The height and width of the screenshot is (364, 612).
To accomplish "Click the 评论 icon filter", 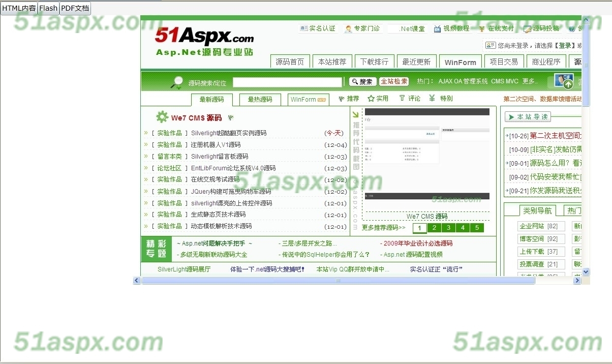I will [402, 98].
